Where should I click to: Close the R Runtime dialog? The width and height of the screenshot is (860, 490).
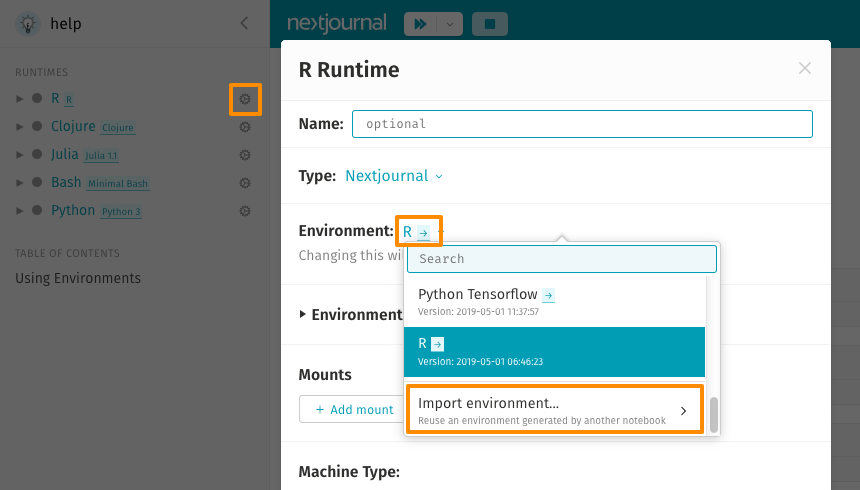pos(805,68)
